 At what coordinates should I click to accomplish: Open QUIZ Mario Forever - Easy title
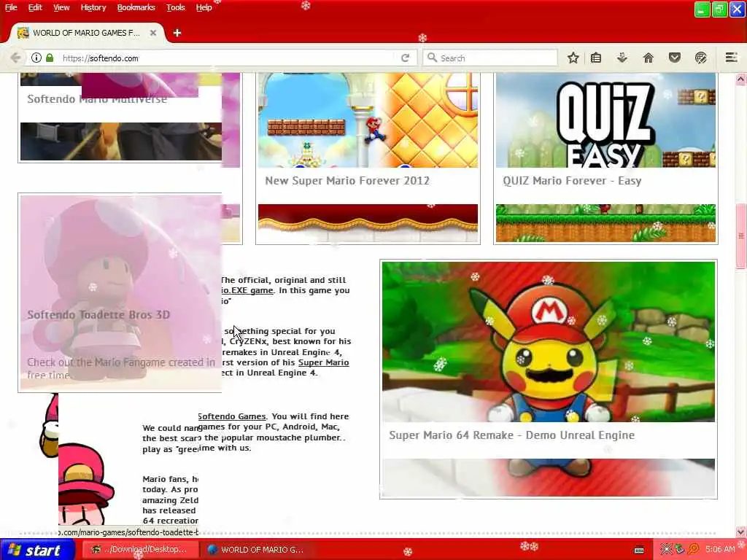(x=572, y=181)
